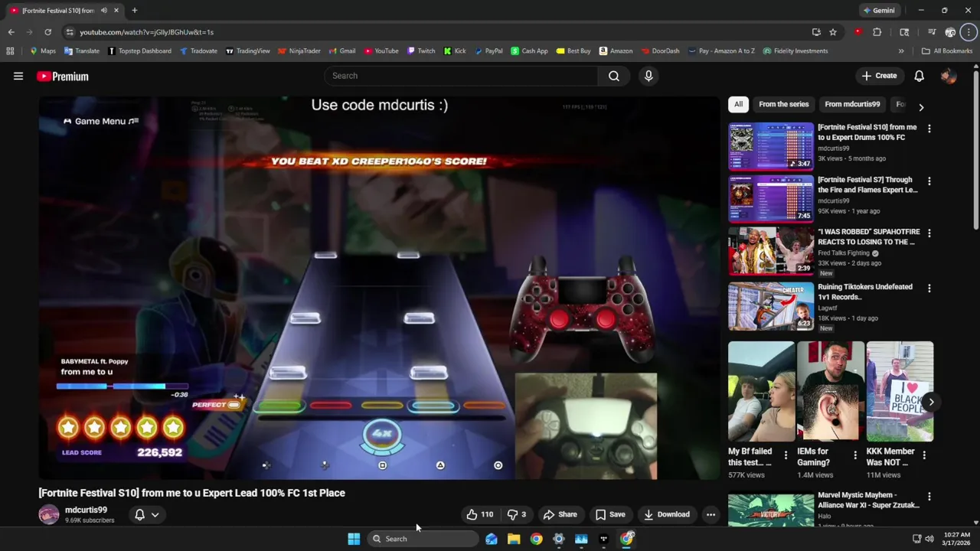Screen dimensions: 980x551
Task: Open mdcurtis99 channel name link
Action: [x=86, y=510]
